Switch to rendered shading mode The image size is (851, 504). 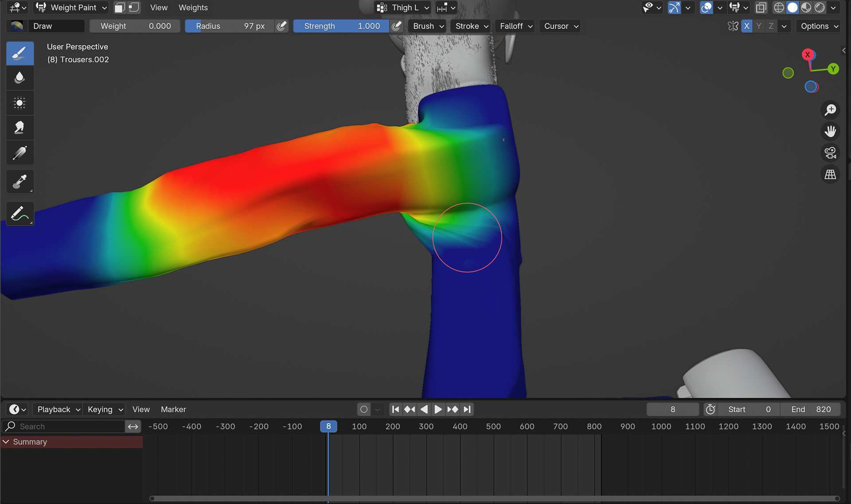(x=820, y=8)
